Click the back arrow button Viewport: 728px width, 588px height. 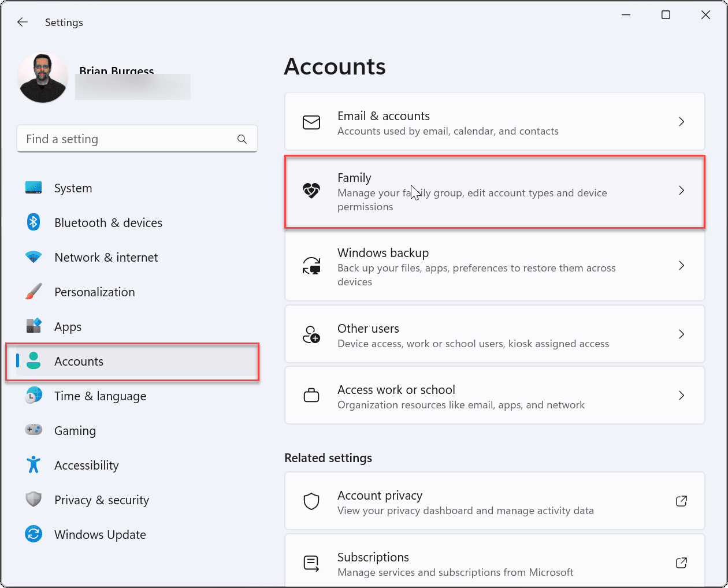coord(22,22)
